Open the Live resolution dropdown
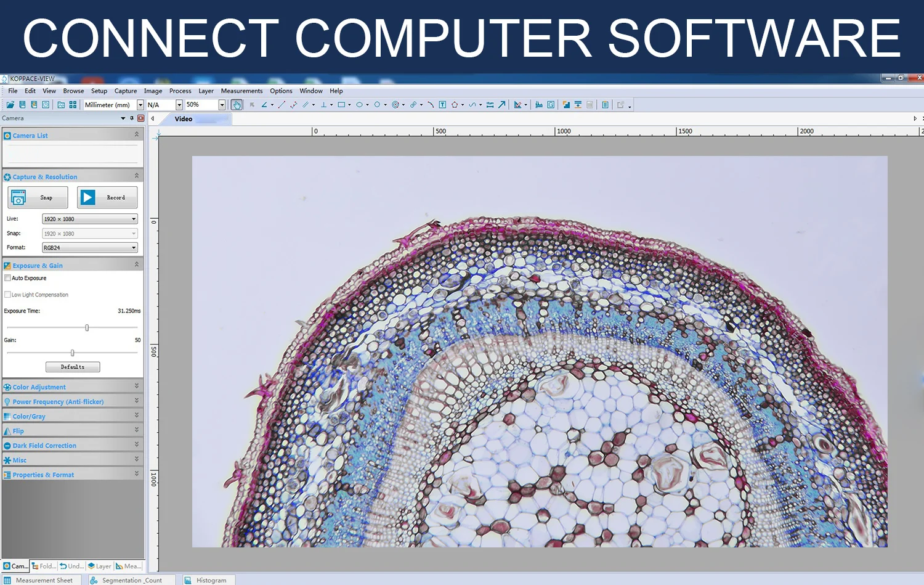The image size is (924, 585). click(x=90, y=219)
